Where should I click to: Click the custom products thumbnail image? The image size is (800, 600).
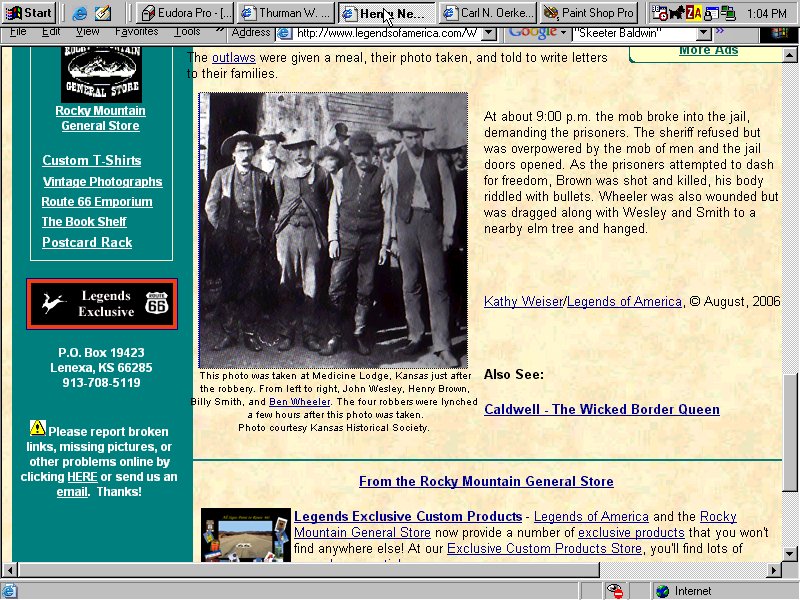coord(246,535)
